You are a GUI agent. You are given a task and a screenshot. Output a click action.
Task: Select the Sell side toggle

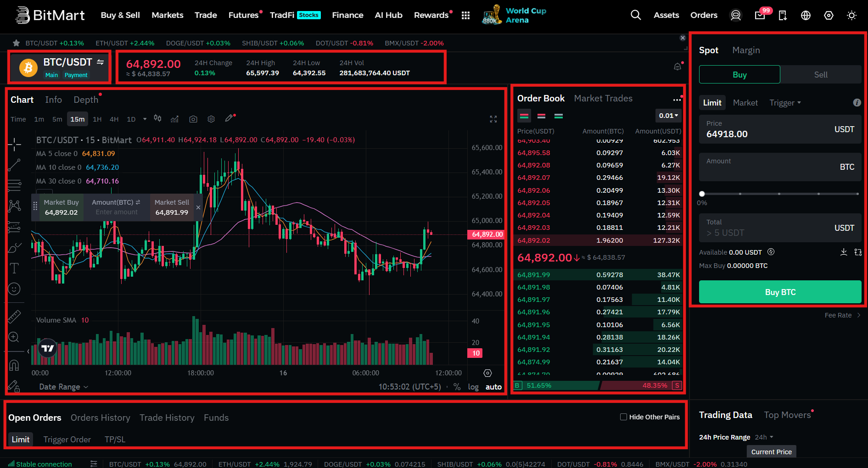tap(821, 74)
